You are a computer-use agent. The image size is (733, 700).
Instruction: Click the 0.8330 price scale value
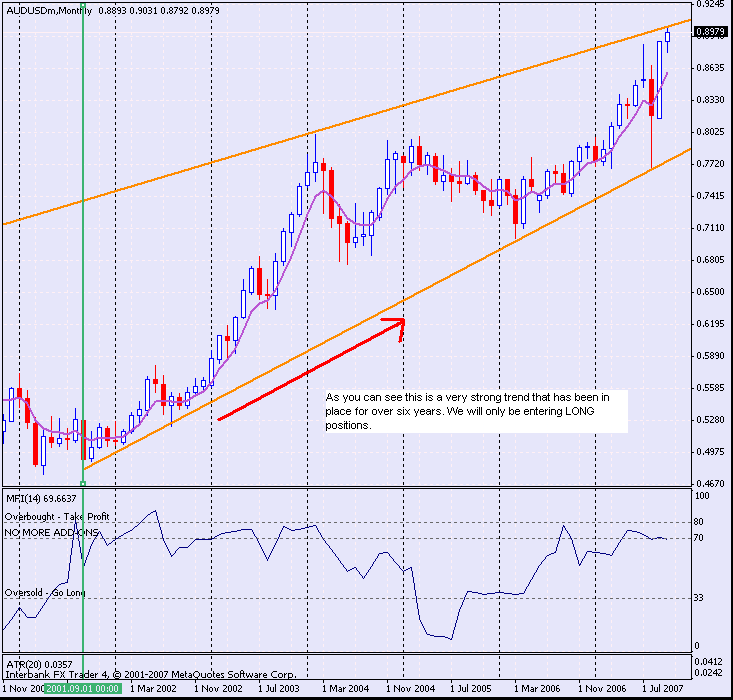(x=711, y=100)
